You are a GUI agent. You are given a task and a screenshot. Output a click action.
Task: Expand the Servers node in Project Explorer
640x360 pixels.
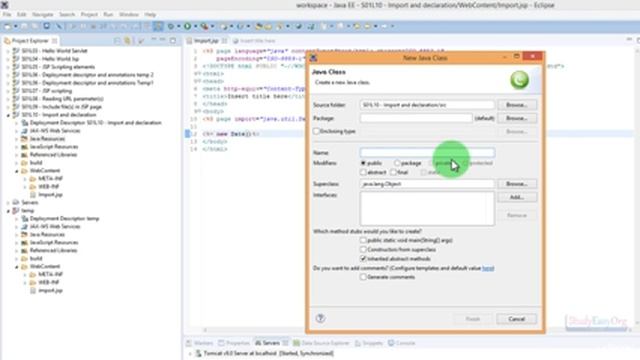click(x=8, y=202)
